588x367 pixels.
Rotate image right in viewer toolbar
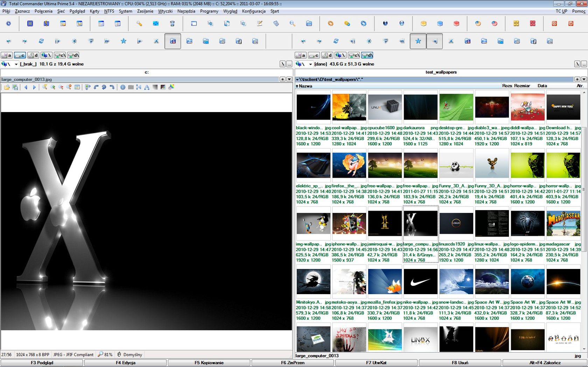tap(112, 87)
